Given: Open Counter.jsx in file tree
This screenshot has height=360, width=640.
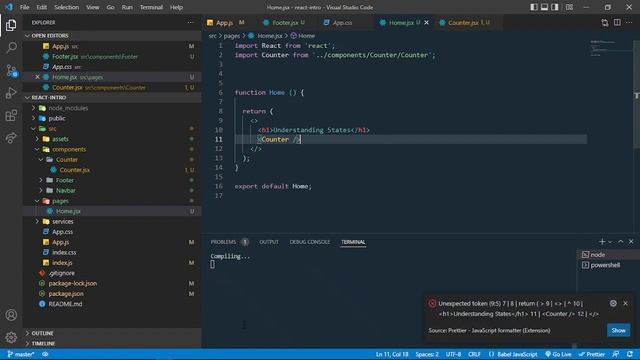Looking at the screenshot, I should coord(75,170).
